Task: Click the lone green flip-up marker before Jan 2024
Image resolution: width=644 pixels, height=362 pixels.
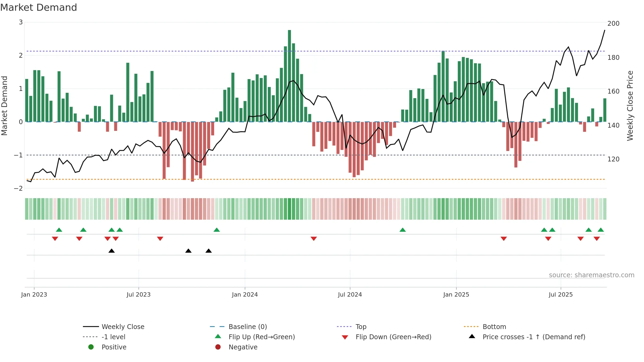Action: pos(217,230)
